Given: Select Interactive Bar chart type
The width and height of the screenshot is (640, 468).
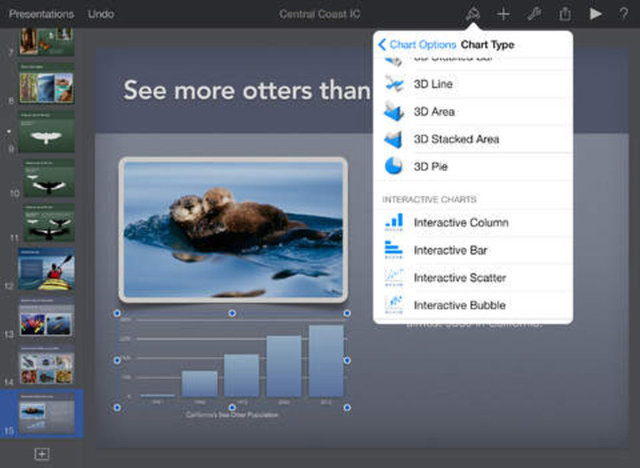Looking at the screenshot, I should 450,250.
